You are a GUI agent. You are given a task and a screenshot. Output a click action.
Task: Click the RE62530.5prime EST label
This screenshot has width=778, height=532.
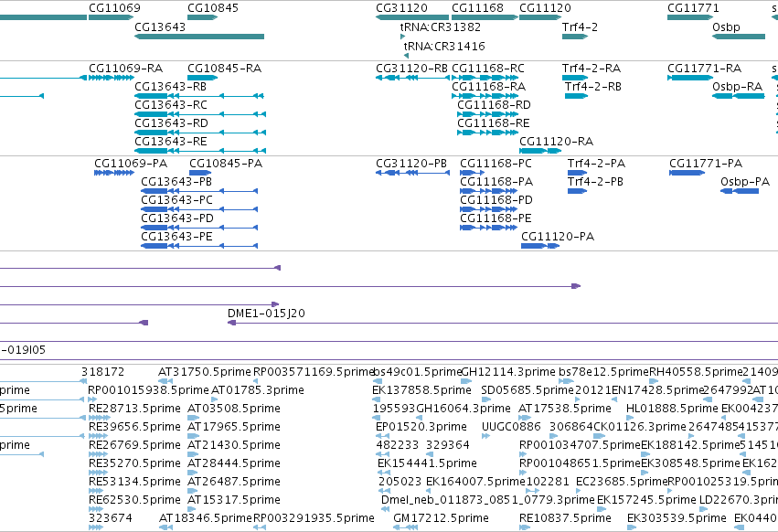coord(134,500)
